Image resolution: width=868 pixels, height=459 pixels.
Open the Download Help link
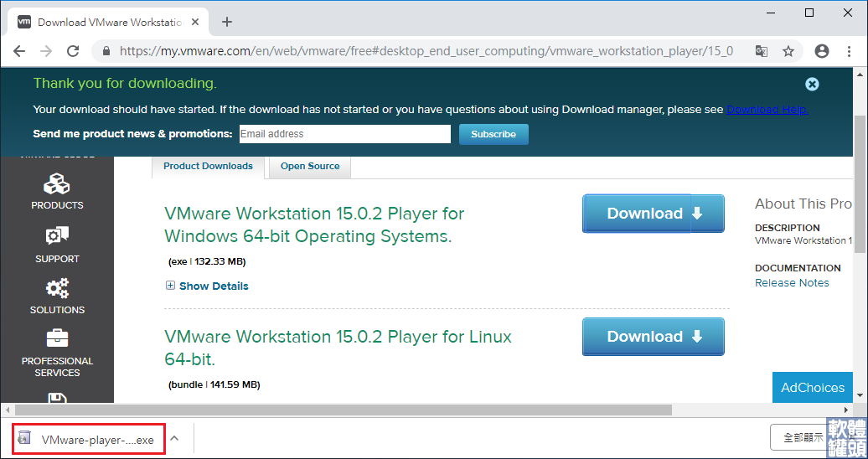tap(767, 110)
